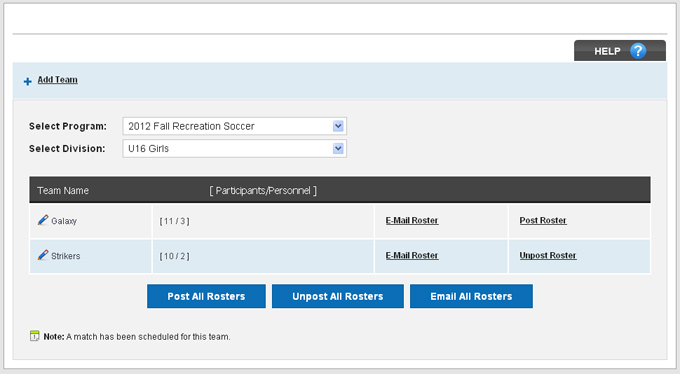Click the Unpost All Rosters button
The image size is (680, 374).
tap(338, 296)
